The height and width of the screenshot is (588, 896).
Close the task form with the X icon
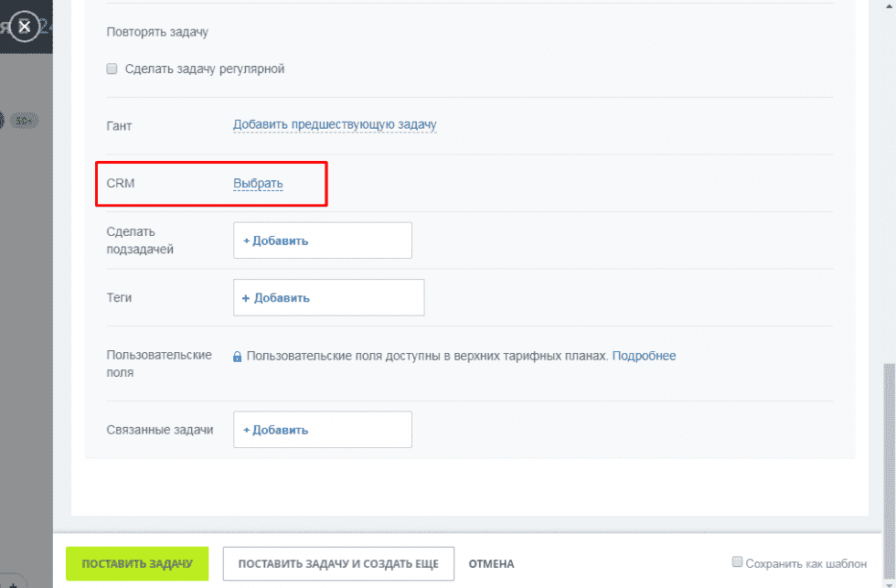[x=26, y=27]
